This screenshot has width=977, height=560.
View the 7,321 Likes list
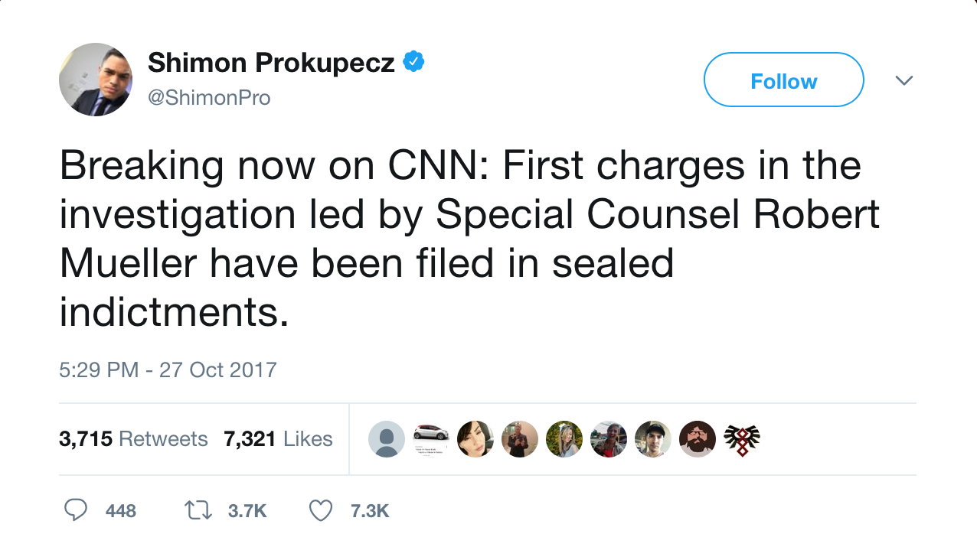point(278,439)
